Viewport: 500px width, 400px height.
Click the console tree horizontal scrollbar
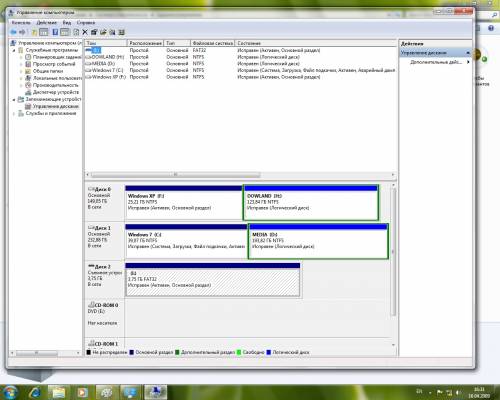click(37, 353)
